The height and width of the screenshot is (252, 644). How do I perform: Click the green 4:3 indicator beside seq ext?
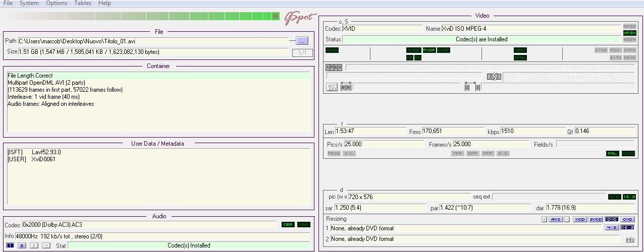[614, 197]
